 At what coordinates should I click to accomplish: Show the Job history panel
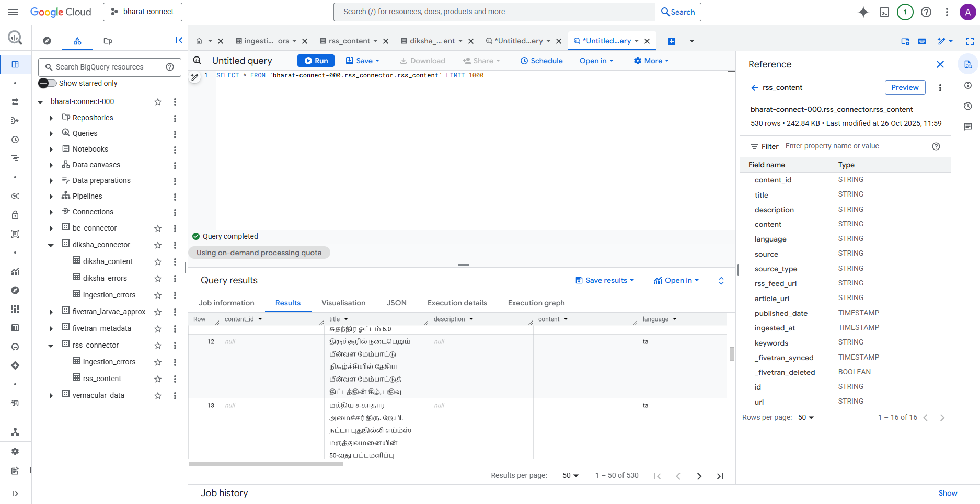click(948, 494)
